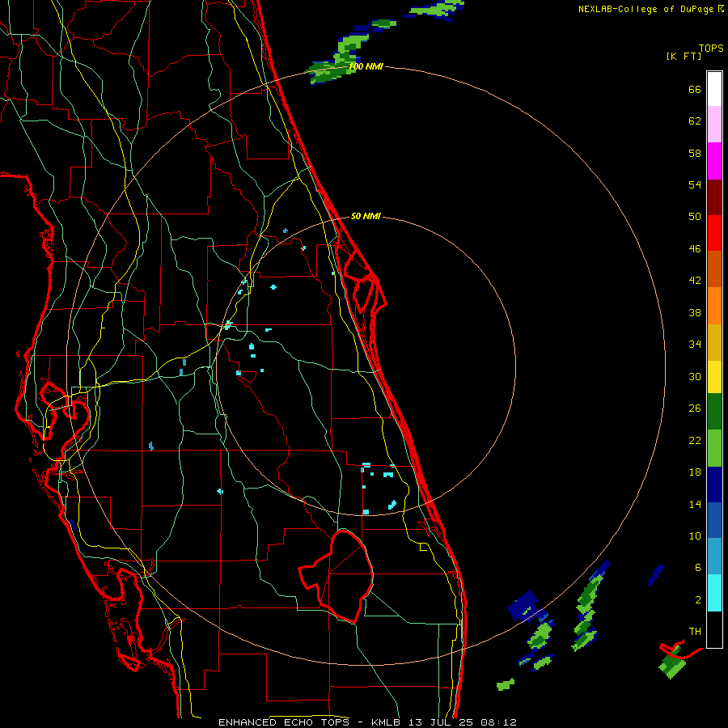Click the '22' legend value

(695, 440)
